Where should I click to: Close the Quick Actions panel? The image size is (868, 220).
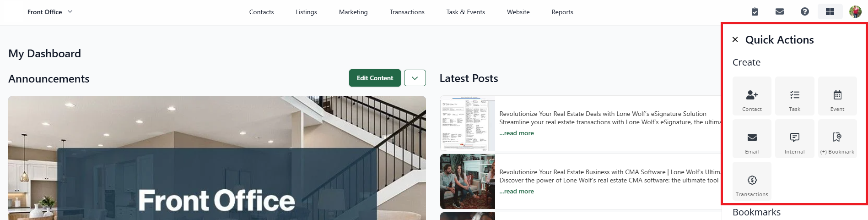pyautogui.click(x=735, y=39)
